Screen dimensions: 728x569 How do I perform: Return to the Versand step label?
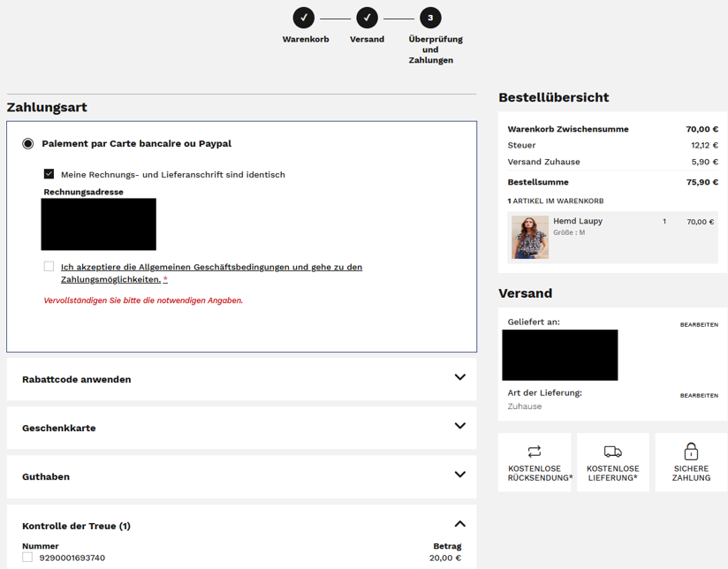367,40
